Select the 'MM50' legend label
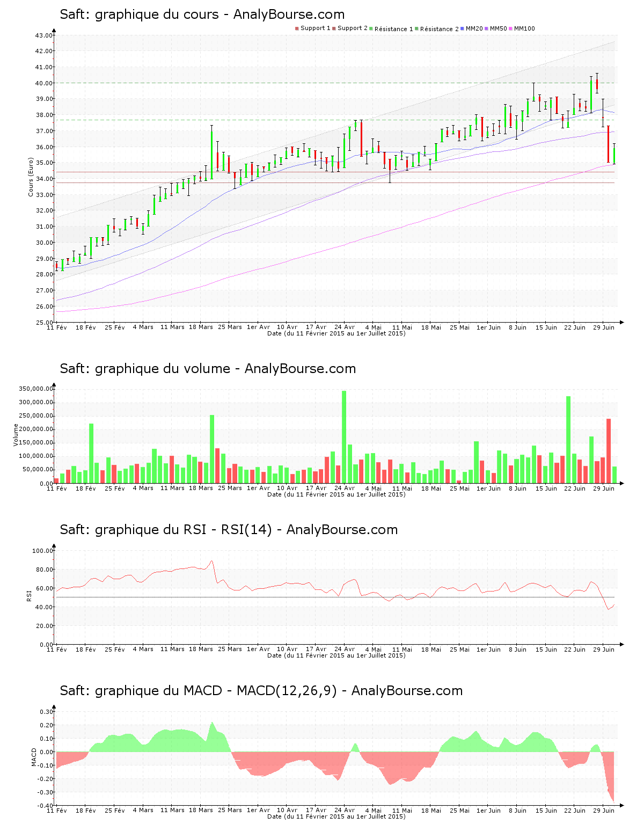 coord(498,28)
